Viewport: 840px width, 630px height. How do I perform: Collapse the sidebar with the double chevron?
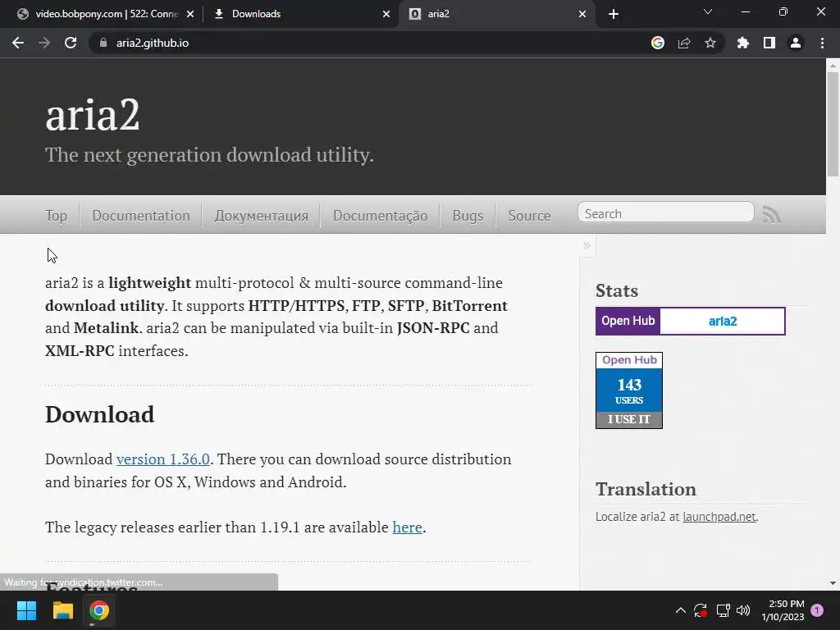coord(587,245)
